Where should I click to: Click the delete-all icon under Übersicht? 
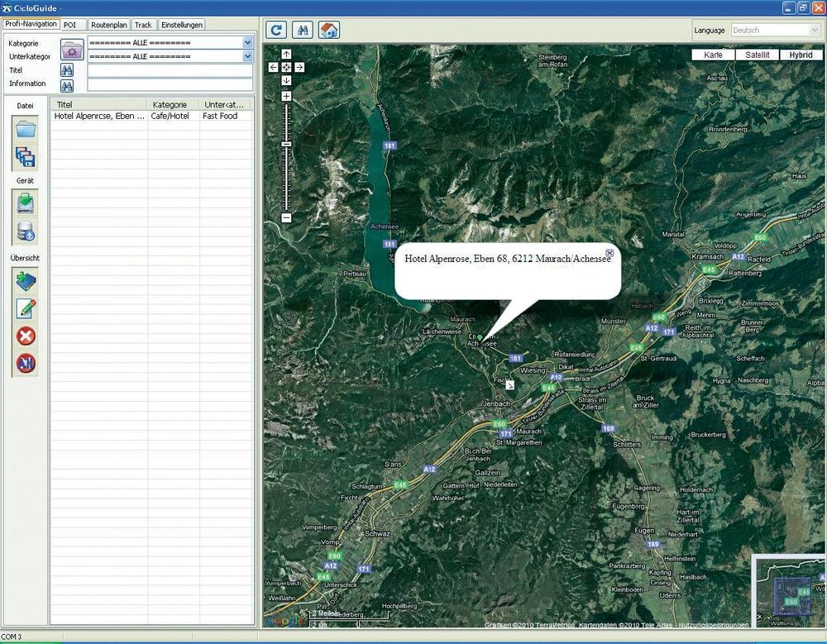(26, 363)
